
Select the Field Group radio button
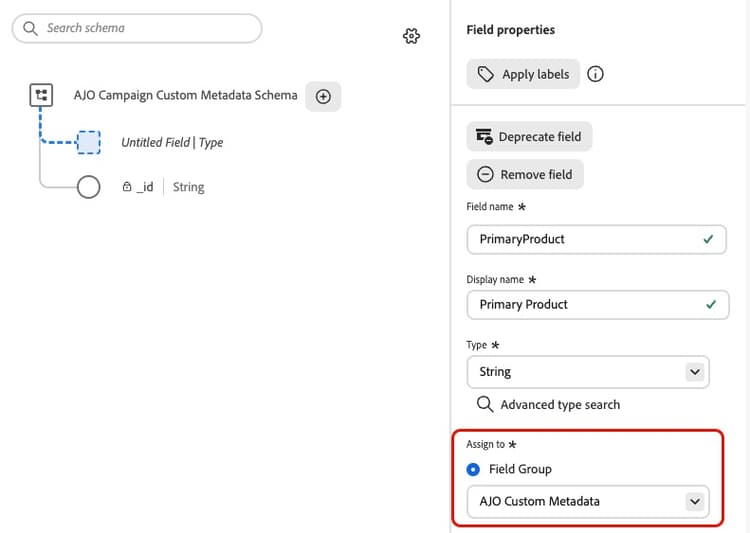[x=473, y=469]
